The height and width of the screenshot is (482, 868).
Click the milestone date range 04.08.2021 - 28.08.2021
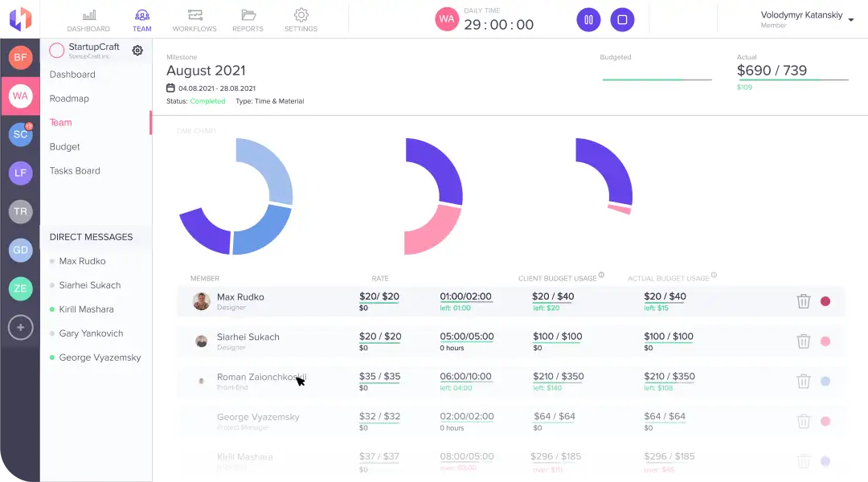point(216,88)
